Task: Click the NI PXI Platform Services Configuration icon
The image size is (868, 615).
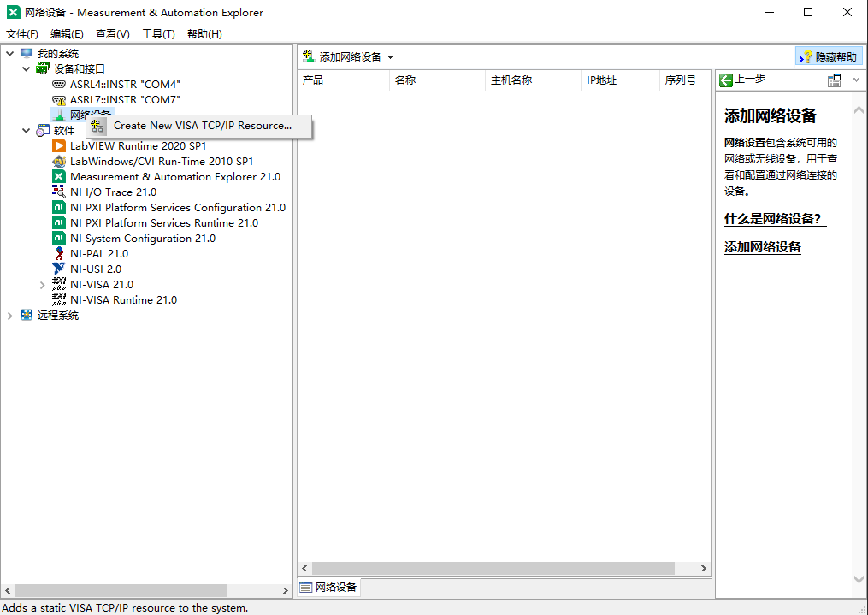Action: tap(59, 208)
